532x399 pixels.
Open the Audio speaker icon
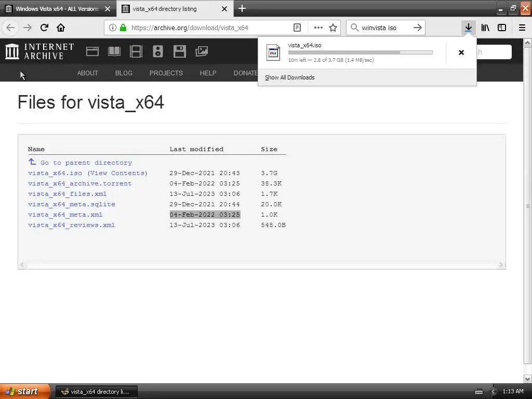(x=158, y=51)
